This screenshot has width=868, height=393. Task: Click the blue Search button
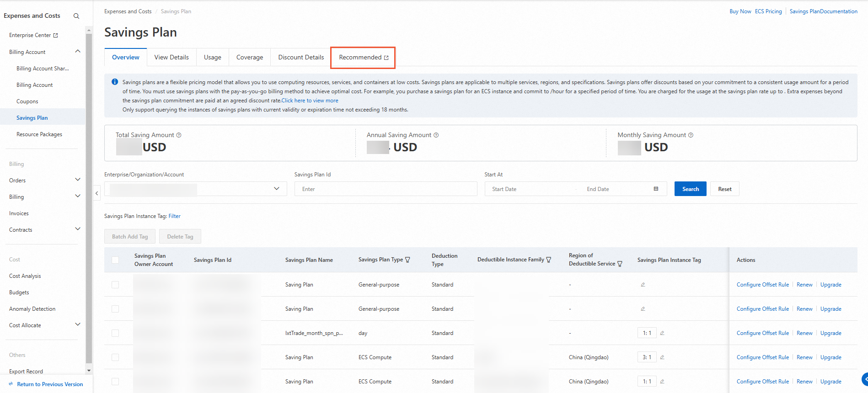click(691, 189)
